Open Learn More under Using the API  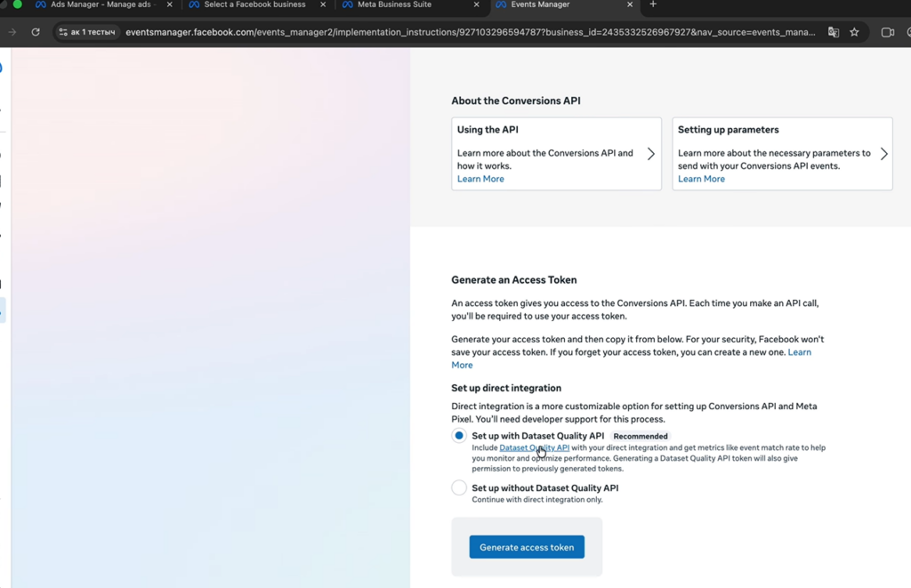click(x=480, y=179)
